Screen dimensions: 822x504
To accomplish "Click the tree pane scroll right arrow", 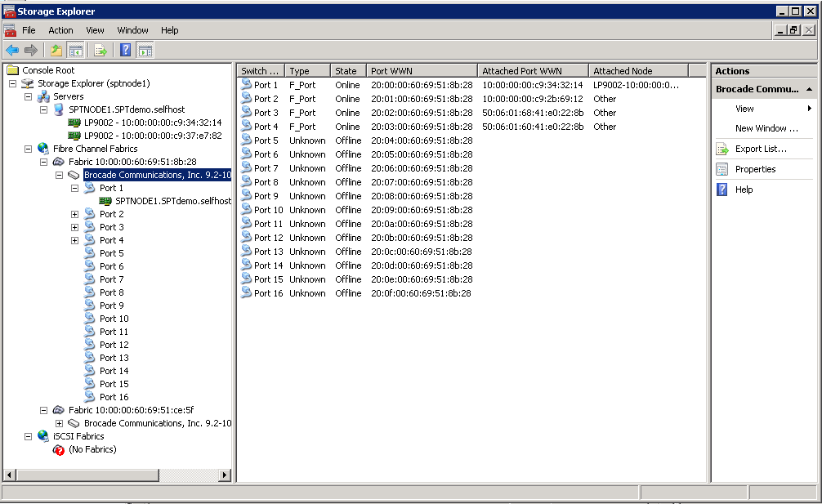I will pyautogui.click(x=225, y=475).
